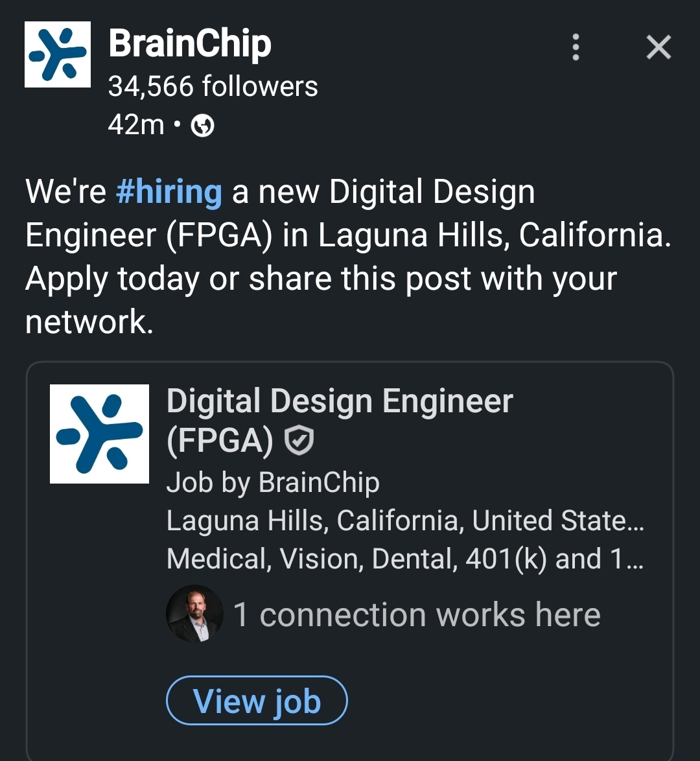
Task: Click the Medical, Vision, Dental benefits line
Action: pos(405,559)
